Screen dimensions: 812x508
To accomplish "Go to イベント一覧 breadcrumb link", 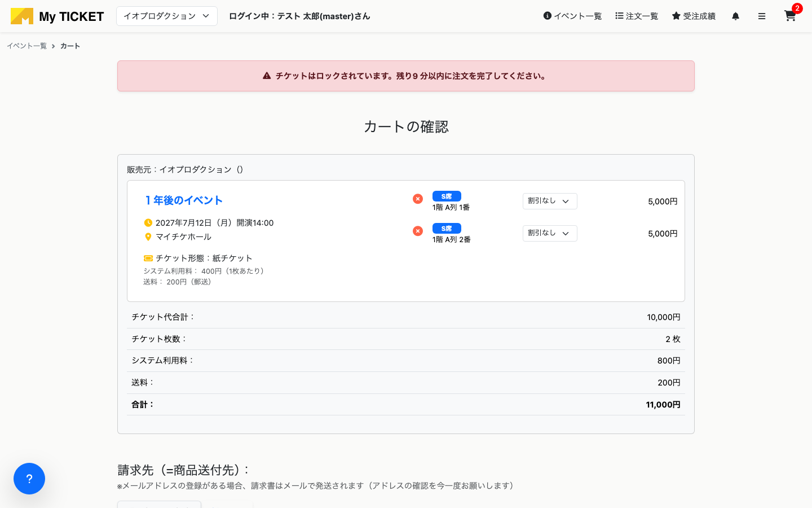I will pyautogui.click(x=27, y=46).
